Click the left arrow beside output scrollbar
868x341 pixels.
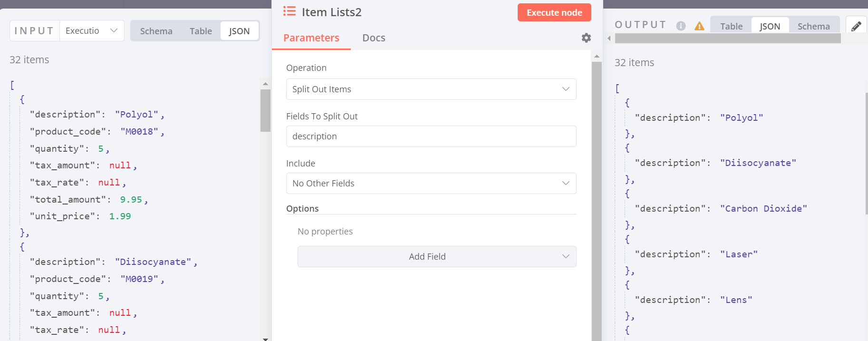(x=609, y=39)
